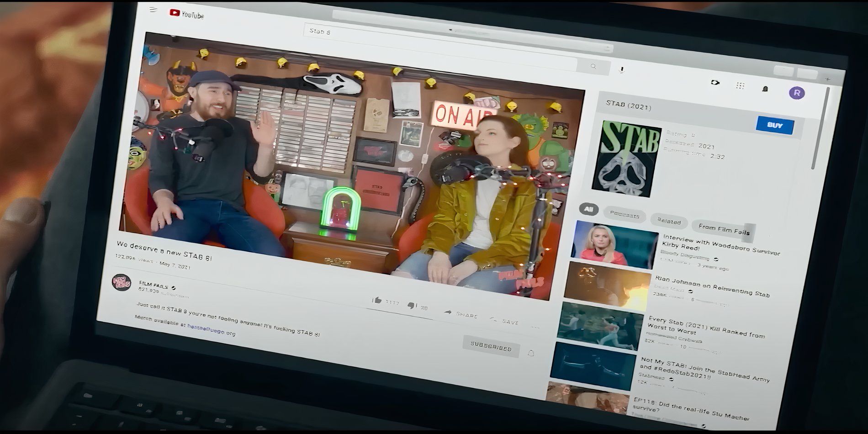Viewport: 868px width, 434px height.
Task: Click the magnifying glass search button
Action: click(x=593, y=67)
